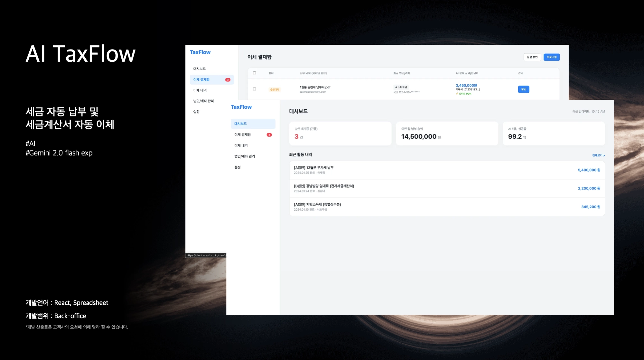644x360 pixels.
Task: Click the orange 승인대기 status tag
Action: 275,89
